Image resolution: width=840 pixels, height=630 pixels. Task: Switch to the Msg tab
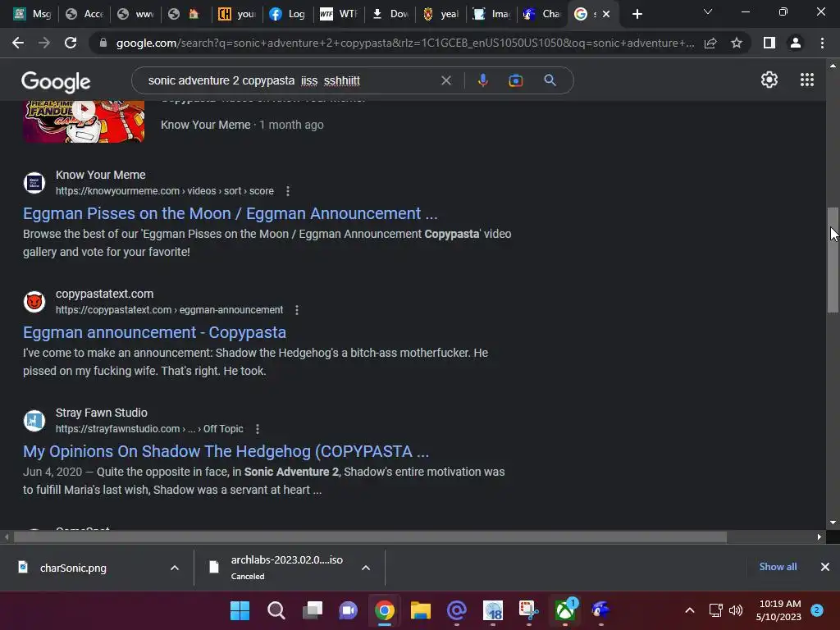click(x=32, y=14)
